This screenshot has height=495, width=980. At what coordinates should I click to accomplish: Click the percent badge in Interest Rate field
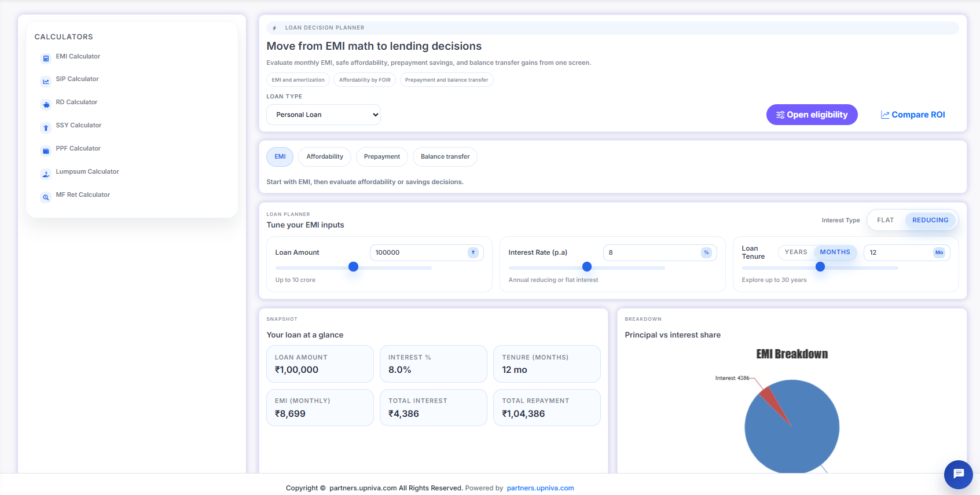point(706,252)
